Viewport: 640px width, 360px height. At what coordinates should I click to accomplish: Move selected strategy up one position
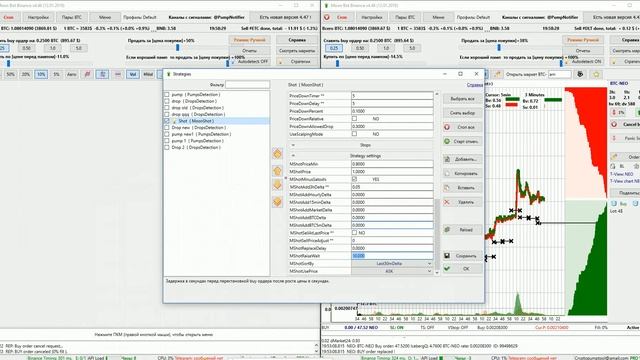pyautogui.click(x=277, y=170)
